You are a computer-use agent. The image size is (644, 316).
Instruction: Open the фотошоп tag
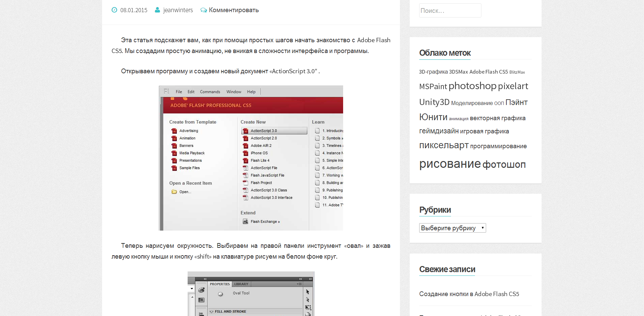coord(504,165)
